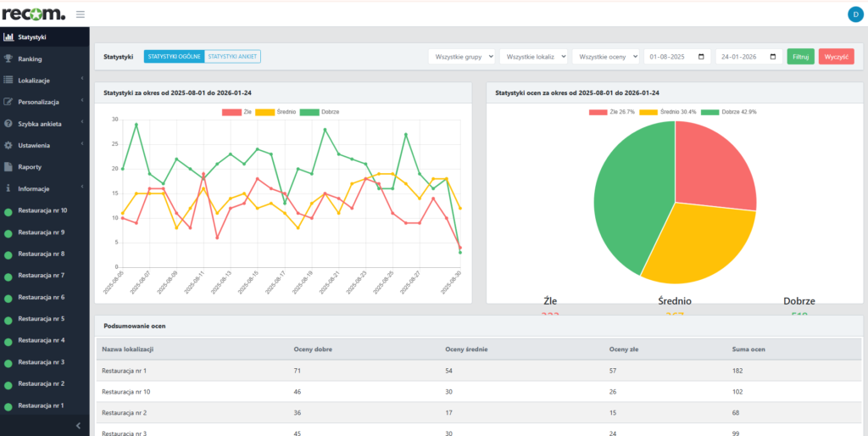Open the Wszystkie lokalizacje dropdown
This screenshot has height=436, width=868.
coord(533,57)
